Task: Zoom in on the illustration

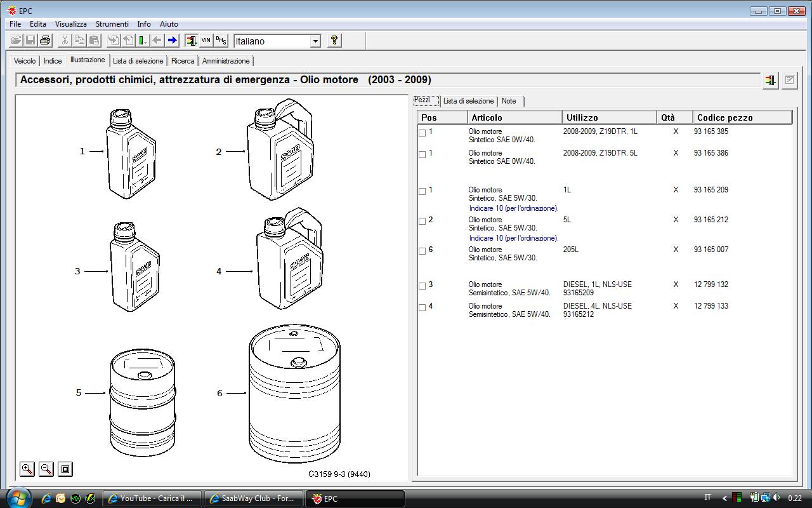Action: point(27,469)
